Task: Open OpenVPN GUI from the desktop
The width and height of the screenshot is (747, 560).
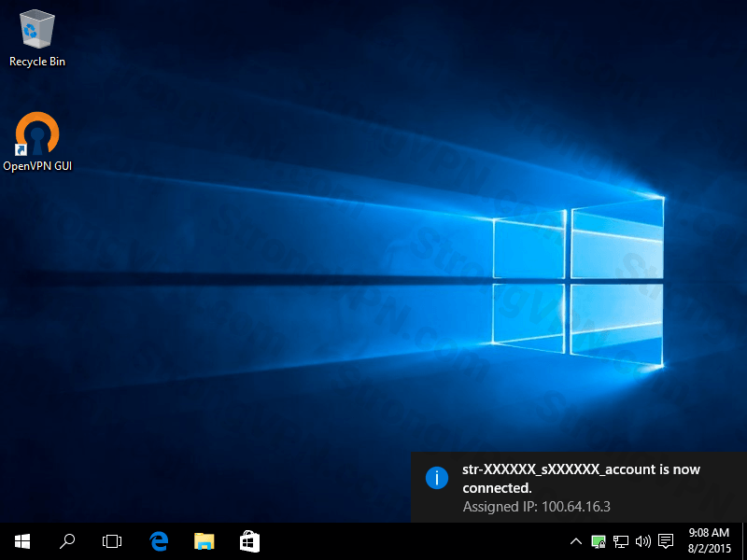Action: pos(37,138)
